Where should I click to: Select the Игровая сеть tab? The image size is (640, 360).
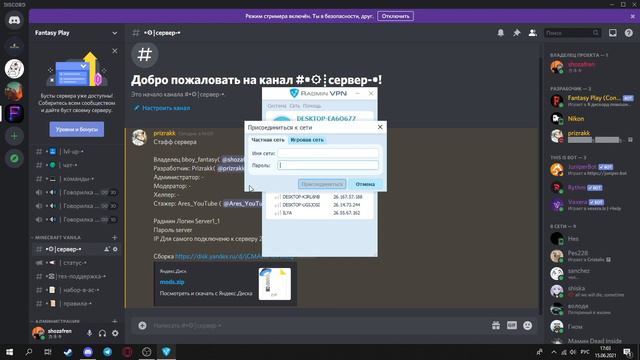tap(307, 140)
